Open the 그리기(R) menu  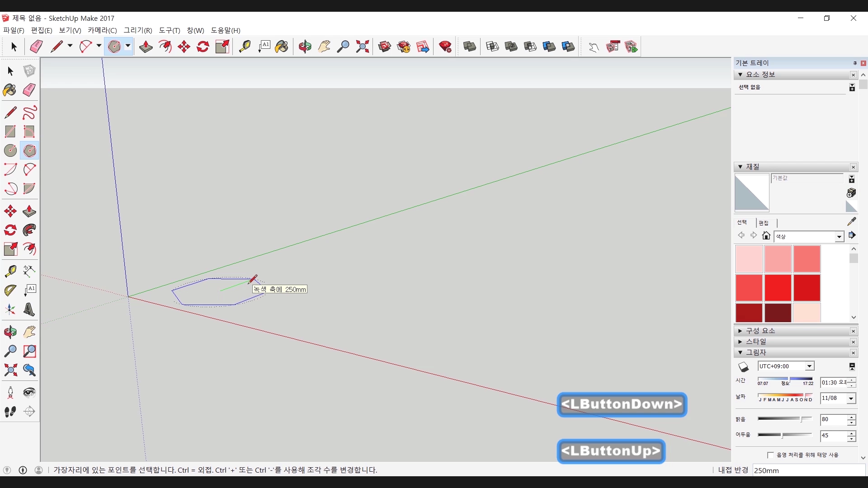pyautogui.click(x=137, y=30)
